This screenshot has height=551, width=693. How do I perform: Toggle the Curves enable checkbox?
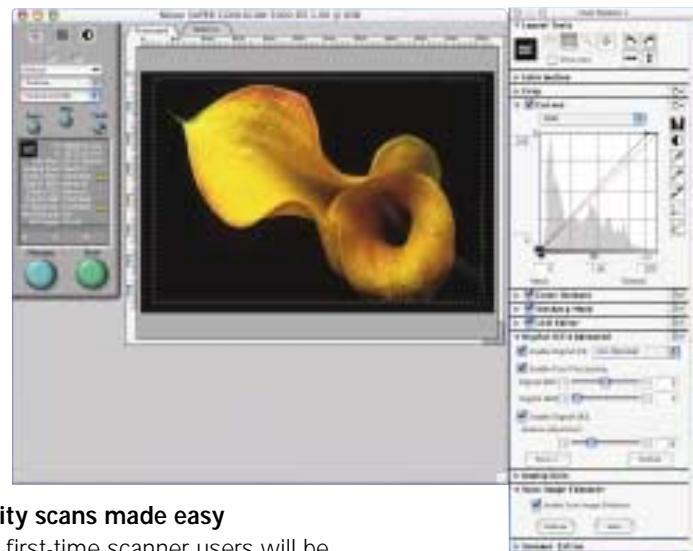pyautogui.click(x=529, y=104)
